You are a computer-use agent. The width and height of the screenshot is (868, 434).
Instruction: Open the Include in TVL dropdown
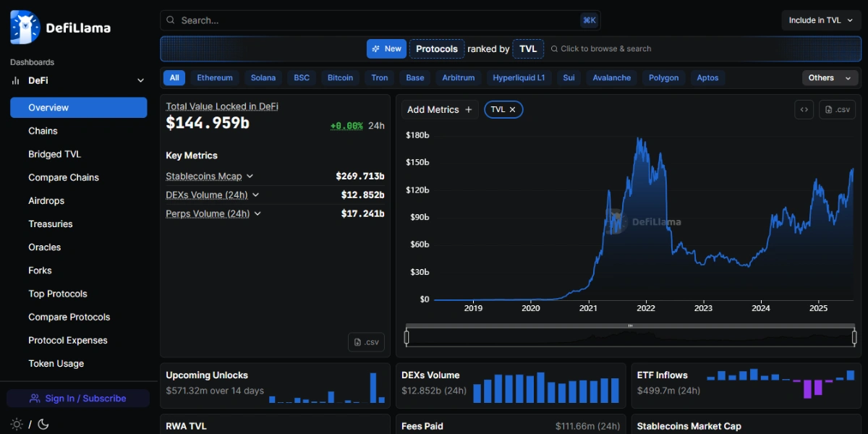pyautogui.click(x=821, y=20)
